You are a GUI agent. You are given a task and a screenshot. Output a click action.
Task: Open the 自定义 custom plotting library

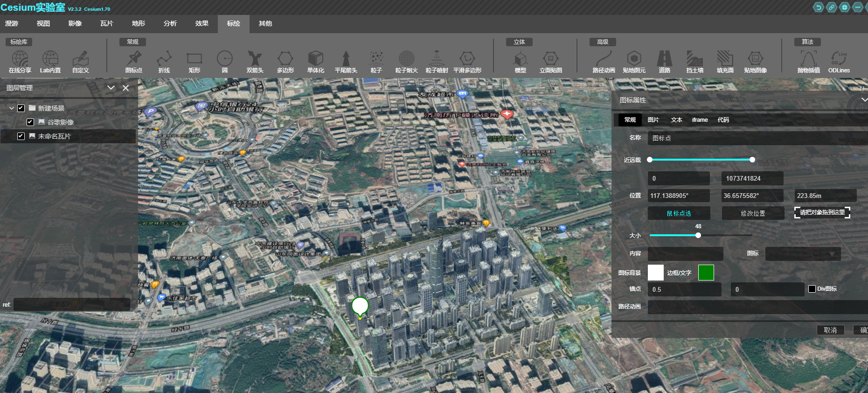(80, 62)
